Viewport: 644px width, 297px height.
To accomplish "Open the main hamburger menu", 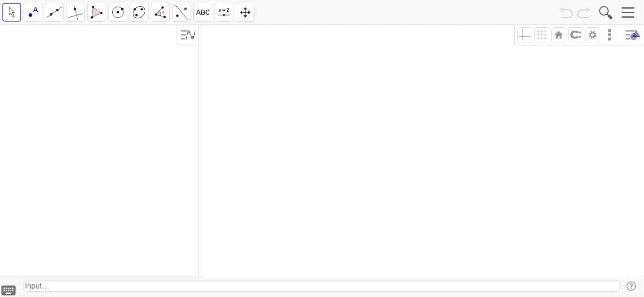I will pos(628,13).
